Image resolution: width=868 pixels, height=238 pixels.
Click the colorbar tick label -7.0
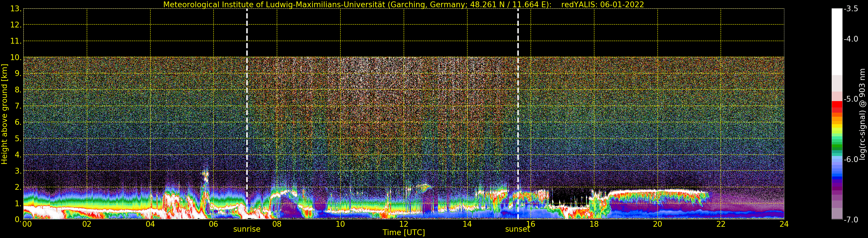coord(851,220)
